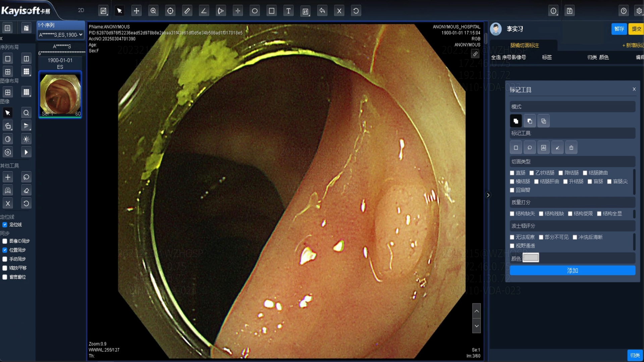The height and width of the screenshot is (362, 644).
Task: Select single-pane series layout
Action: click(x=8, y=59)
